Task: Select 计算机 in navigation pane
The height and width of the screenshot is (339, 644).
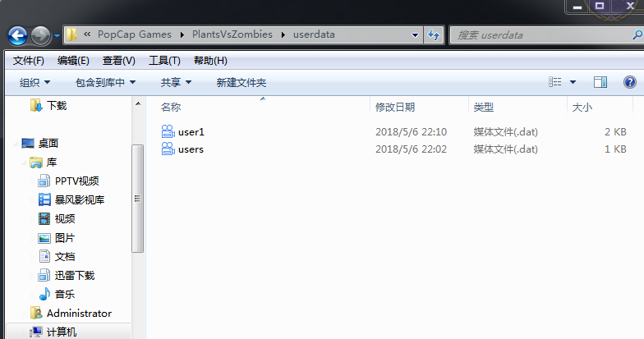Action: point(61,332)
